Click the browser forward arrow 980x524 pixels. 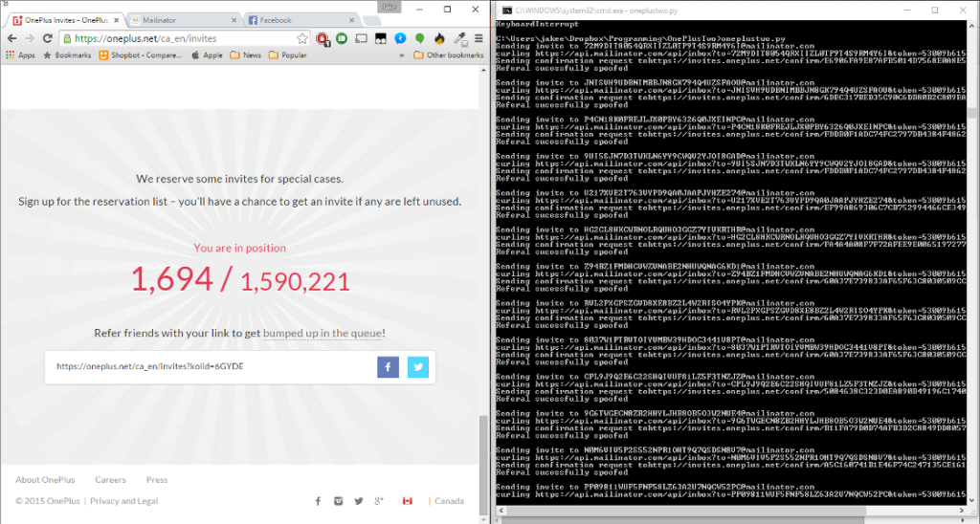click(x=30, y=38)
